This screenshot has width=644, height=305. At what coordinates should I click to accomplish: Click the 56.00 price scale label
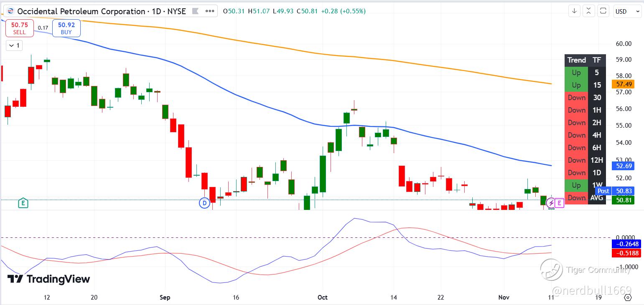(623, 109)
